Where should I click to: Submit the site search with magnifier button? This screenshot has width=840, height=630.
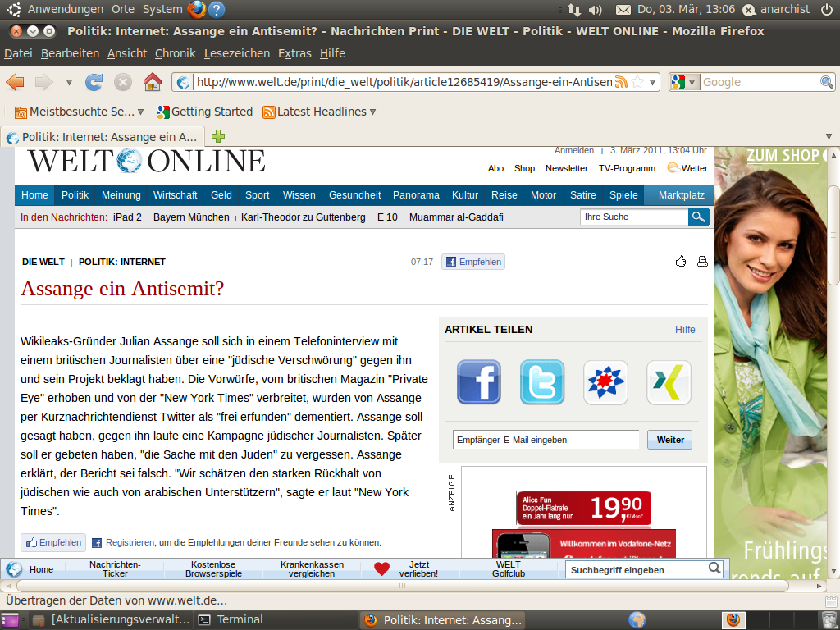point(699,217)
